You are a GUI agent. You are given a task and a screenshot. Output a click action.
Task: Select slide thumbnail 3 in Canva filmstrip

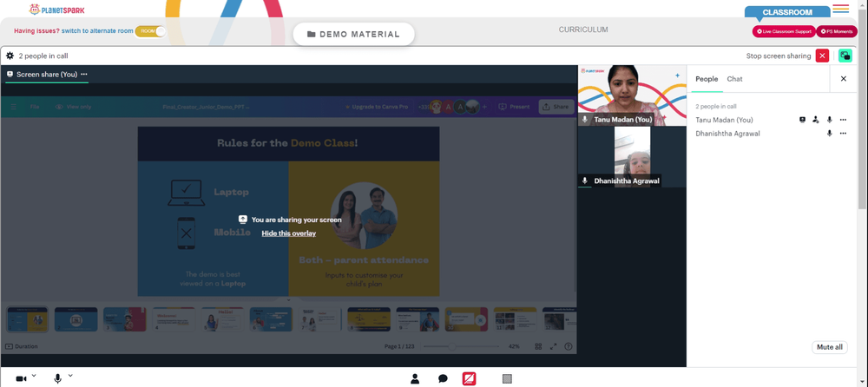click(x=124, y=319)
